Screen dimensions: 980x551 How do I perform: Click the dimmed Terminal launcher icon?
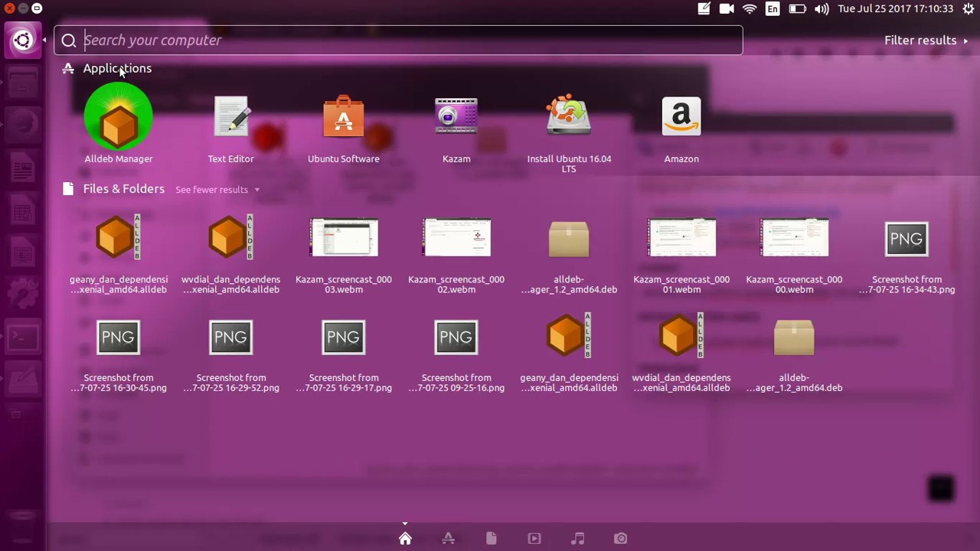point(22,337)
